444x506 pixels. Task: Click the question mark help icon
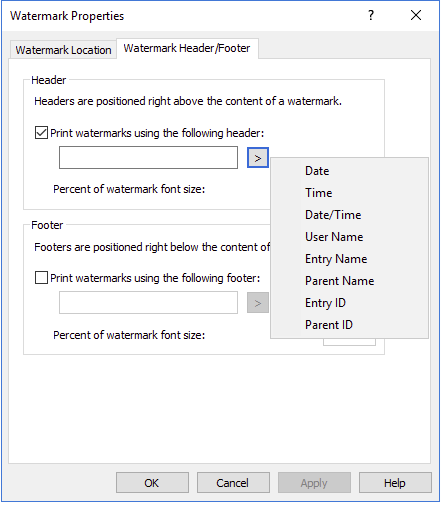pos(371,15)
